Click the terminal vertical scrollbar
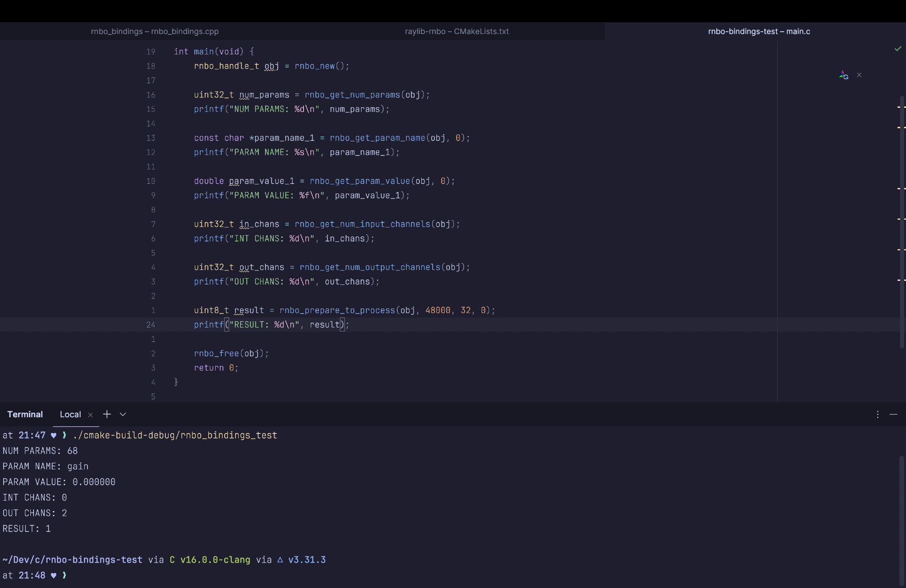Viewport: 906px width, 588px height. [x=902, y=521]
